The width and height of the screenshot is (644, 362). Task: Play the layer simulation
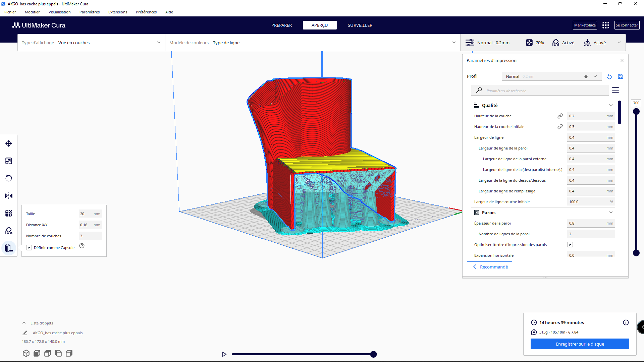(x=224, y=354)
